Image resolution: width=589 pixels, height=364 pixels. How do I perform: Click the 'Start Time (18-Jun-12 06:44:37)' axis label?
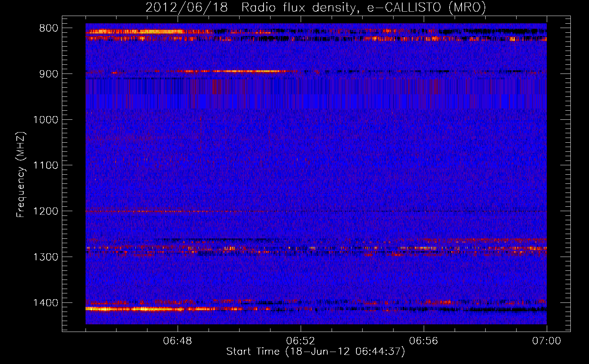(x=316, y=352)
